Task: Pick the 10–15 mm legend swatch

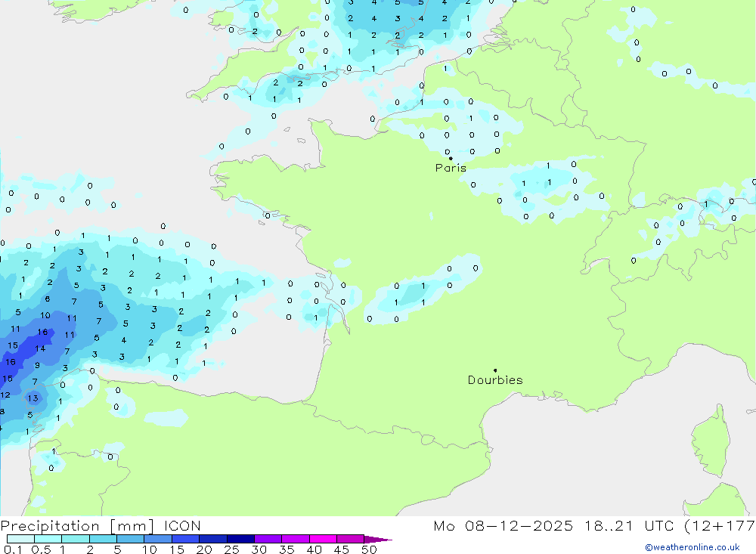Action: click(x=158, y=539)
